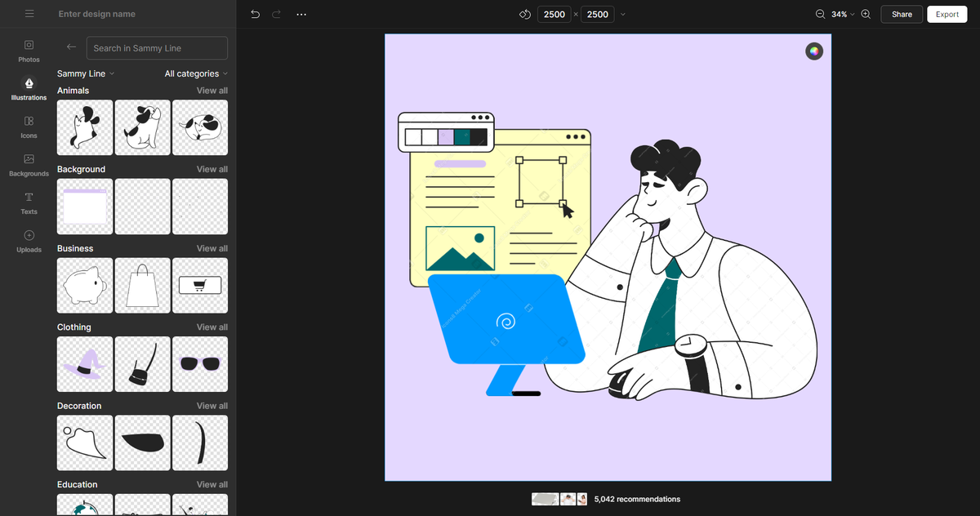View all Education illustrations
Image resolution: width=980 pixels, height=516 pixels.
(212, 484)
